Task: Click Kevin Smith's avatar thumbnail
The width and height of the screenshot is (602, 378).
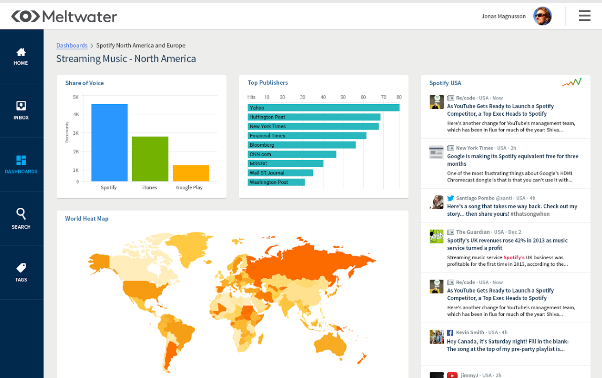Action: point(437,337)
